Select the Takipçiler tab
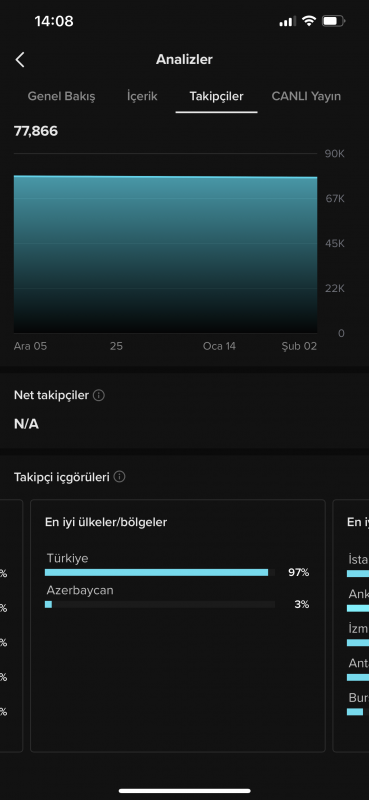Image resolution: width=369 pixels, height=800 pixels. click(216, 96)
